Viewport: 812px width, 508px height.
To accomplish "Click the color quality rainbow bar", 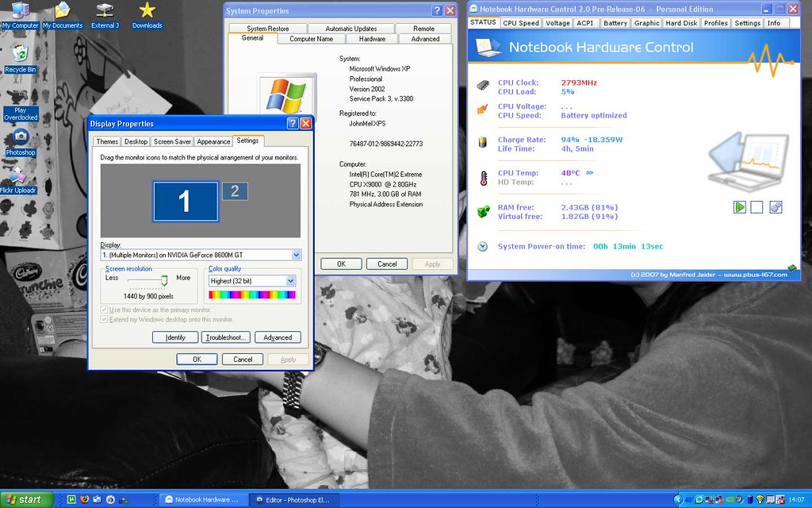I will tap(251, 295).
